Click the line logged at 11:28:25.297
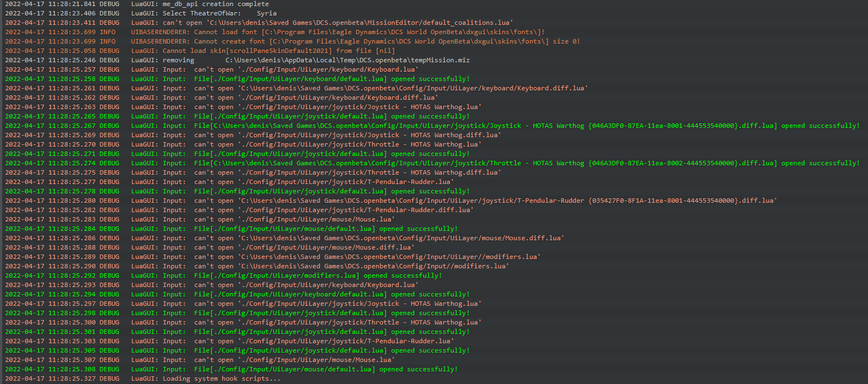Screen dimensions: 868x384 (243, 304)
